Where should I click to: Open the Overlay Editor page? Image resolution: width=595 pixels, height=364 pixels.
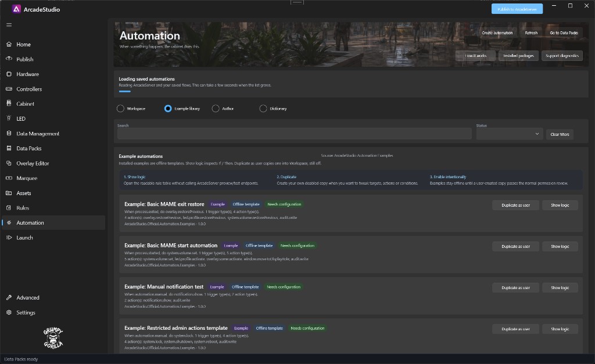33,163
